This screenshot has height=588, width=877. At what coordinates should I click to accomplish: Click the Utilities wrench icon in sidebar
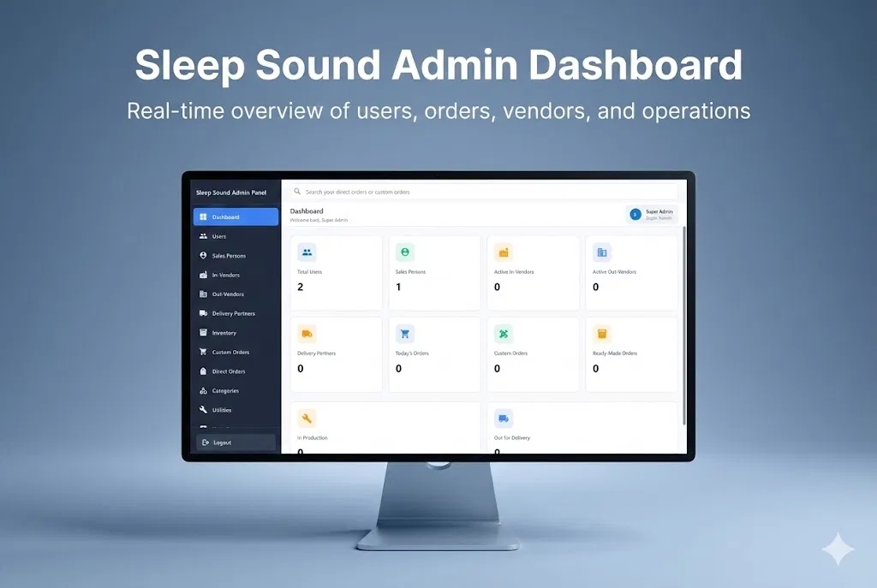click(203, 410)
